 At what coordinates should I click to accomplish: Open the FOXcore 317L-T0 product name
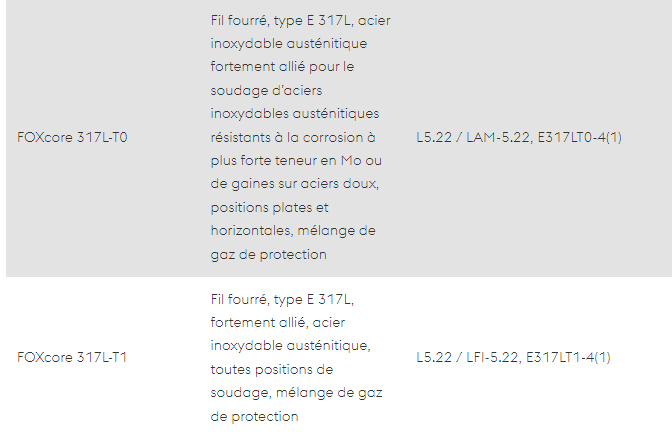[x=72, y=137]
